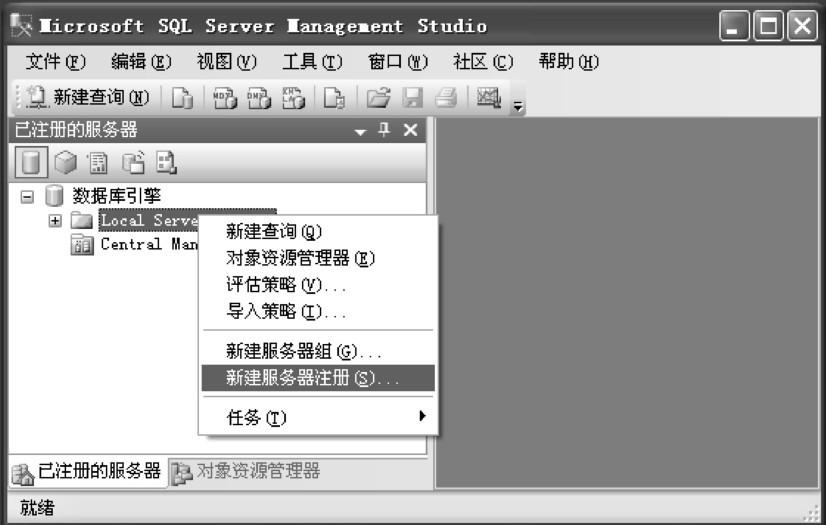The height and width of the screenshot is (525, 826).
Task: Click the Activity Monitor toolbar icon
Action: click(x=488, y=98)
